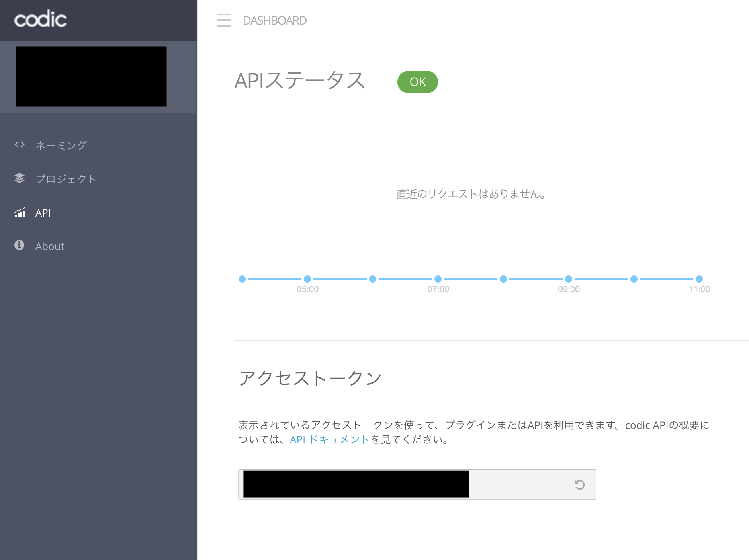Toggle the hamburger sidebar menu
This screenshot has height=560, width=749.
pyautogui.click(x=223, y=20)
